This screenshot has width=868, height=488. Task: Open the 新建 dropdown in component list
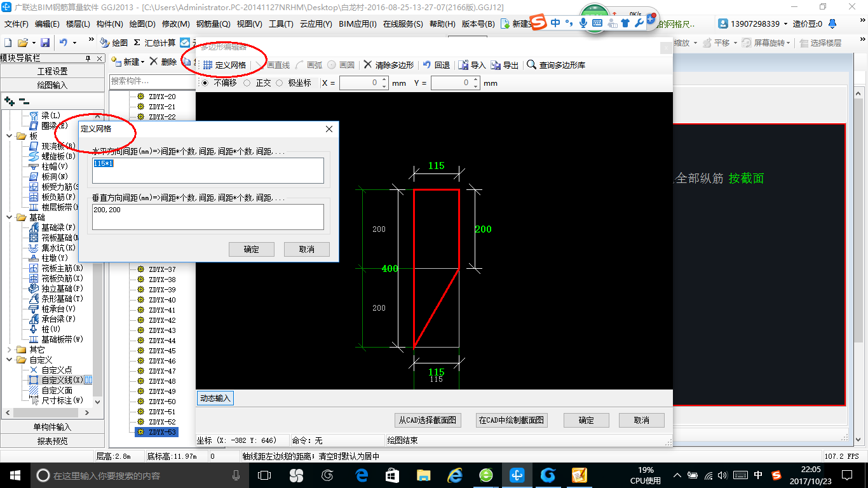pyautogui.click(x=142, y=62)
